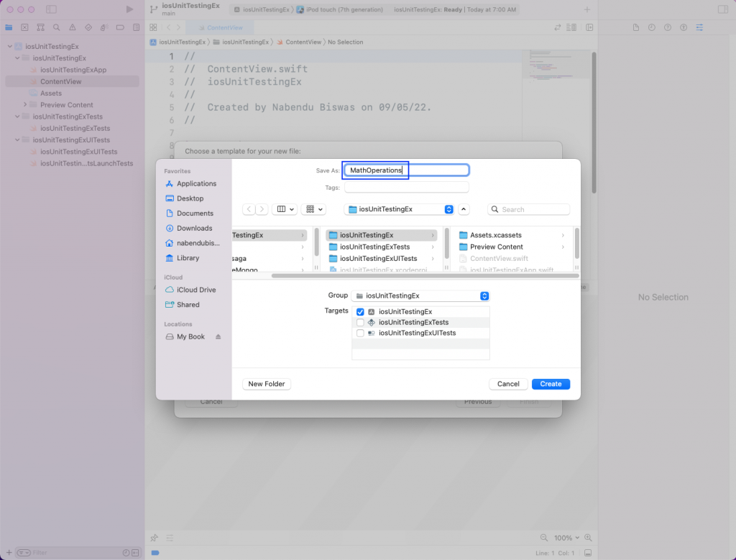This screenshot has height=560, width=736.
Task: Click the Save As name field
Action: point(407,170)
